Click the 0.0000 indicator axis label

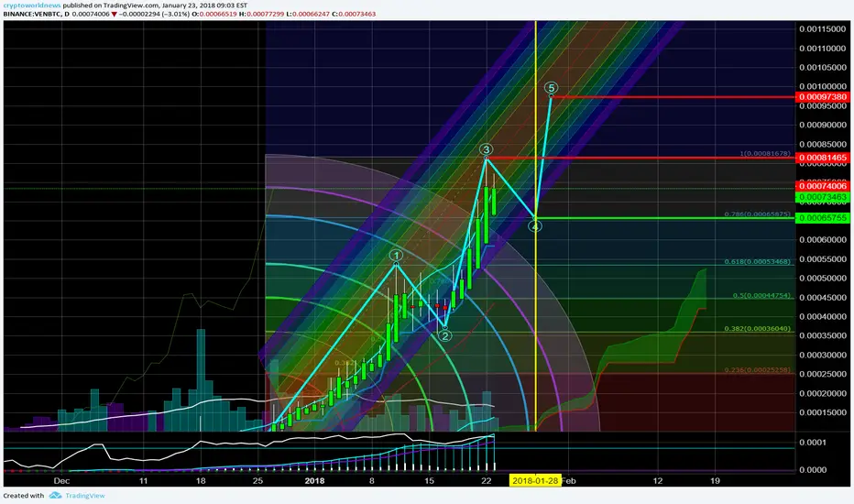[813, 470]
